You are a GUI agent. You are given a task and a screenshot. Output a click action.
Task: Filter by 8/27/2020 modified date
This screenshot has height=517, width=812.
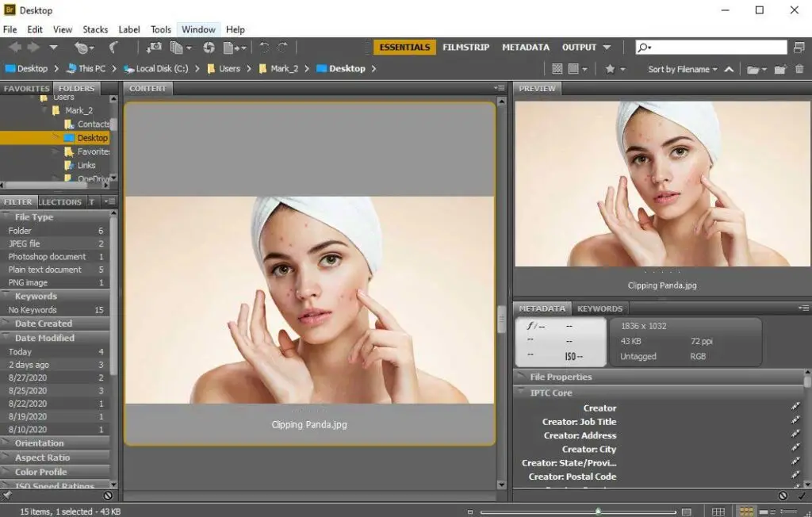[x=55, y=377]
